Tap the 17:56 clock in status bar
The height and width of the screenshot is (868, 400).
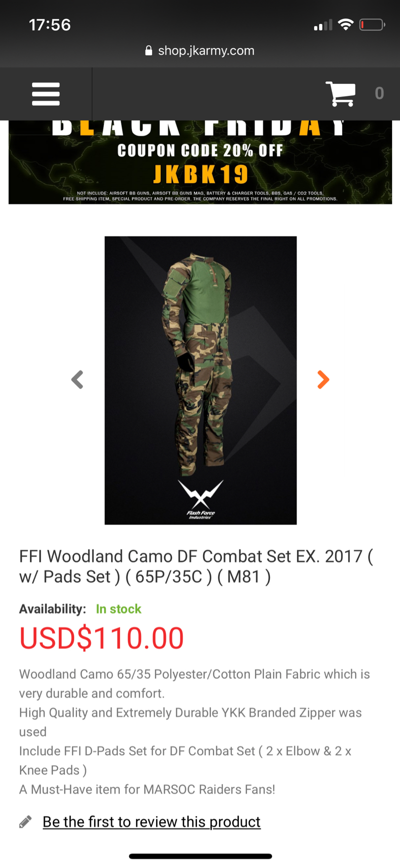pos(49,25)
